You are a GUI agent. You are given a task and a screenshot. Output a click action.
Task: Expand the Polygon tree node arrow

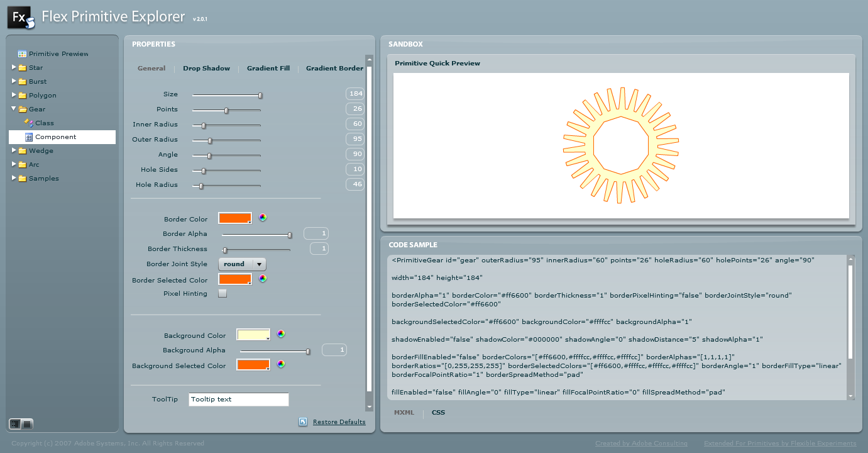(14, 95)
